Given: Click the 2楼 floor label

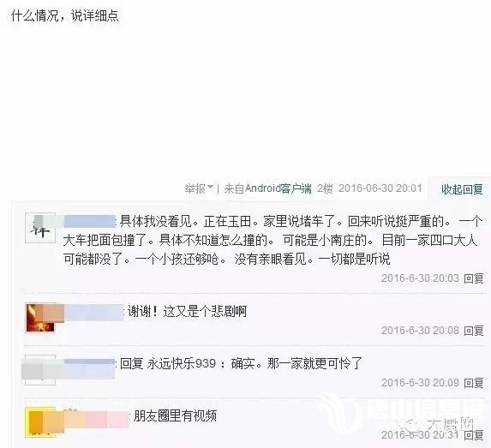Looking at the screenshot, I should (325, 188).
